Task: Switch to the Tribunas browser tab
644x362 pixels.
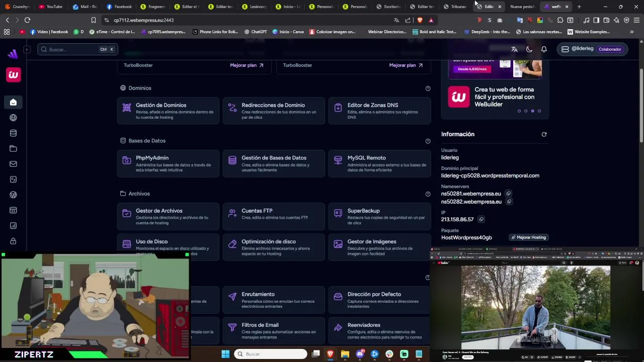Action: point(455,7)
